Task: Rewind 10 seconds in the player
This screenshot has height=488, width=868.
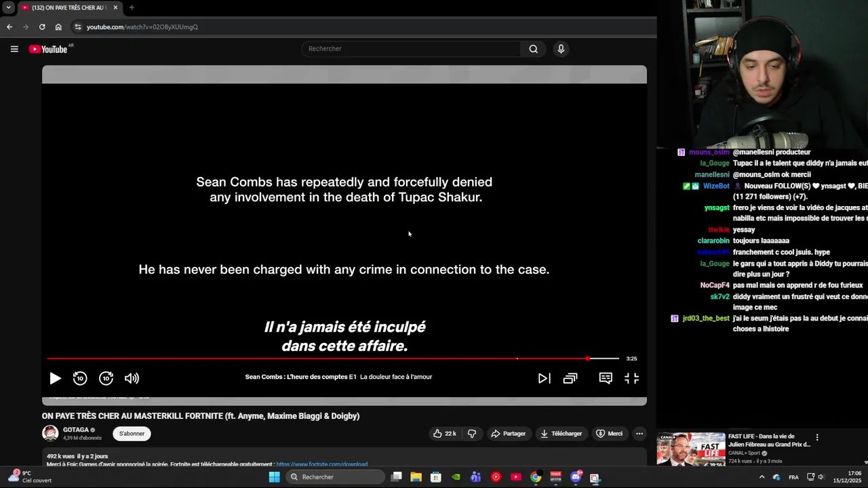Action: 80,378
